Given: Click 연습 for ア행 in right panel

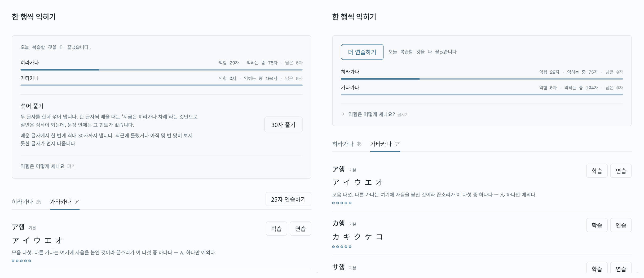Looking at the screenshot, I should click(621, 171).
